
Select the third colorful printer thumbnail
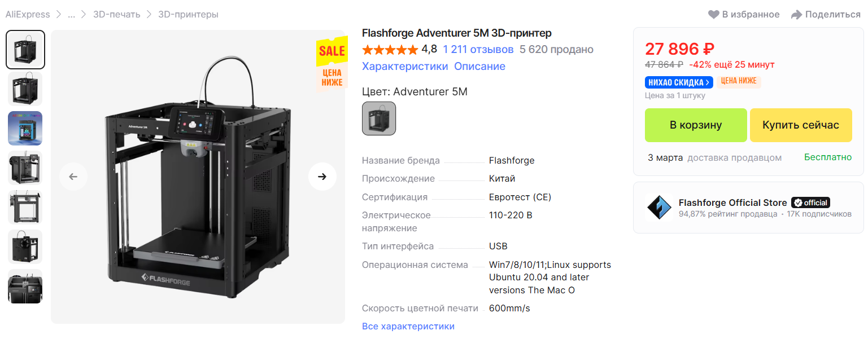(x=25, y=129)
